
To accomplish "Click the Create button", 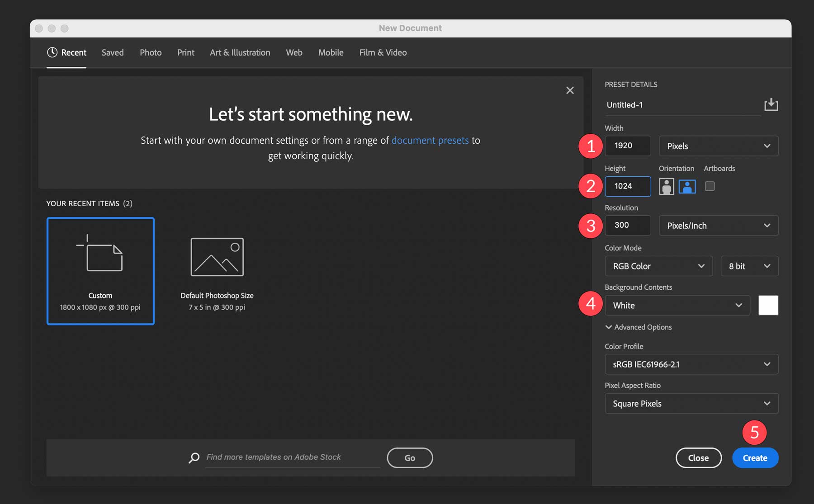I will 755,457.
